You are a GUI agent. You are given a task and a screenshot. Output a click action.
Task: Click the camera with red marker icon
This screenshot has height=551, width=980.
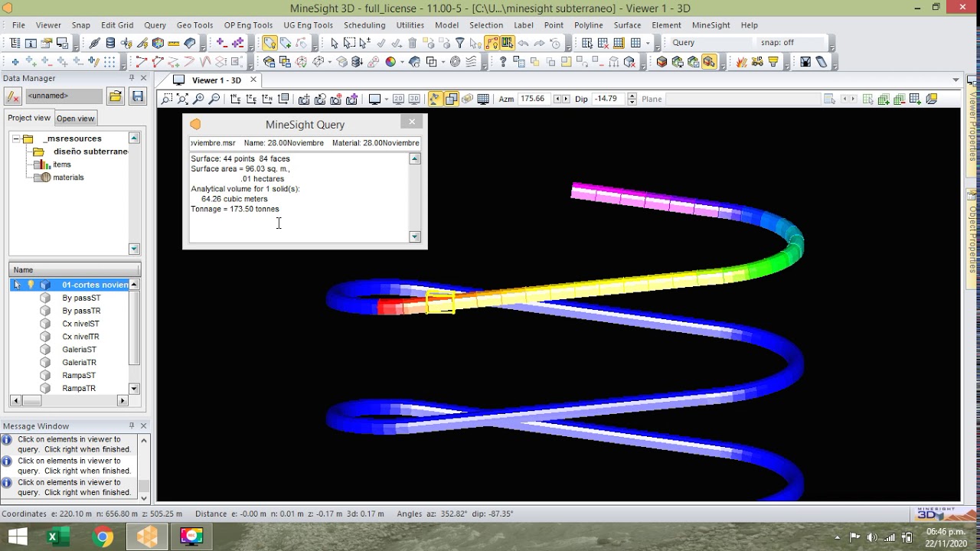(x=337, y=99)
